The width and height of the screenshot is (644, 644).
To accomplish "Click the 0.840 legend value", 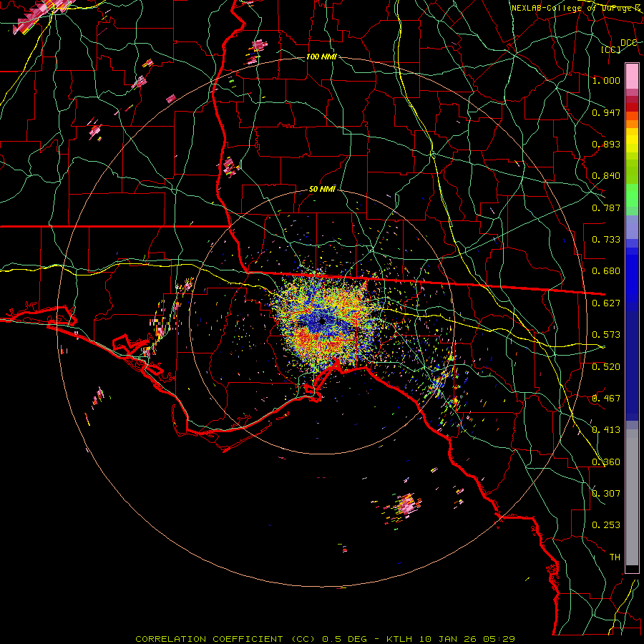I will [x=606, y=176].
